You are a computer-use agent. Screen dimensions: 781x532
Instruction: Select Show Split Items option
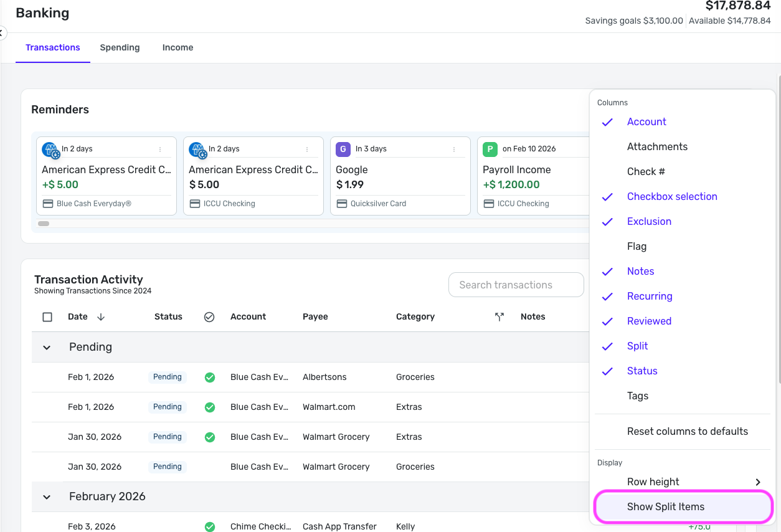tap(665, 507)
